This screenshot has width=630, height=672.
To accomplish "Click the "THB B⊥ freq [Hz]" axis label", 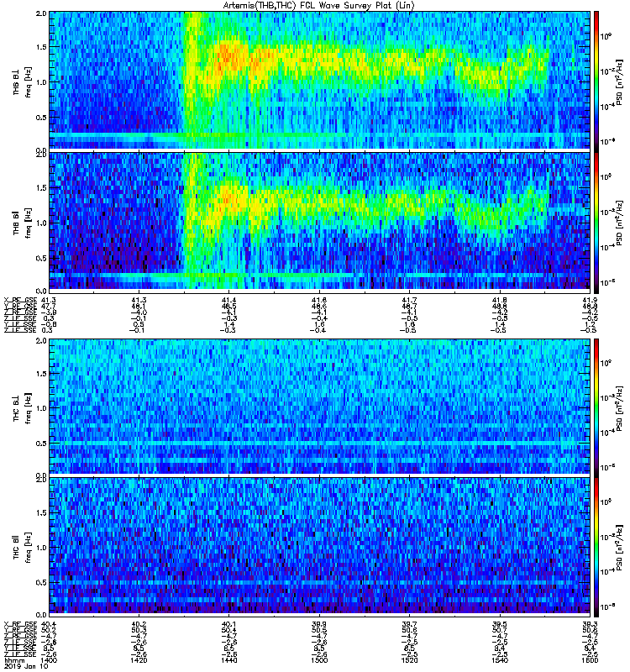I will point(22,81).
